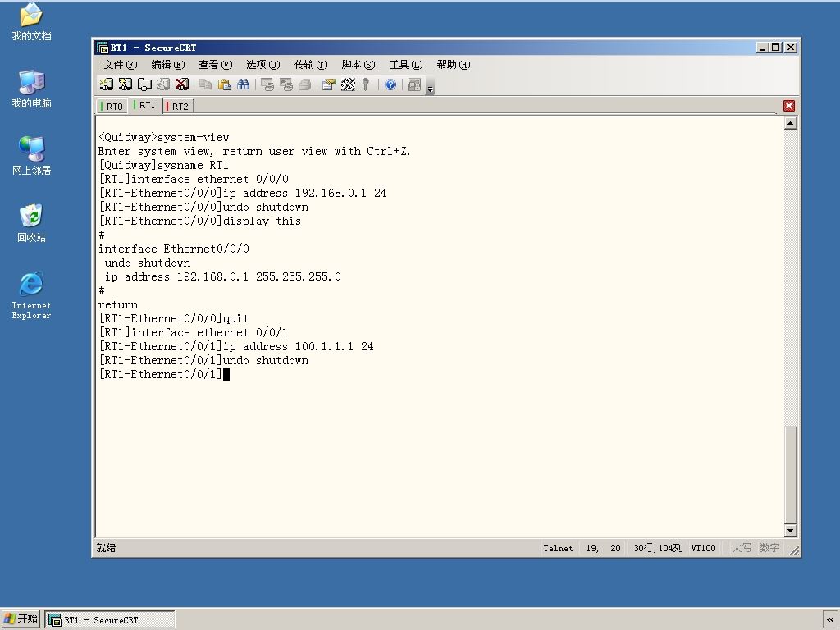The image size is (840, 630).
Task: Click line 'ip address 100.1.1.1 24'
Action: (x=299, y=346)
